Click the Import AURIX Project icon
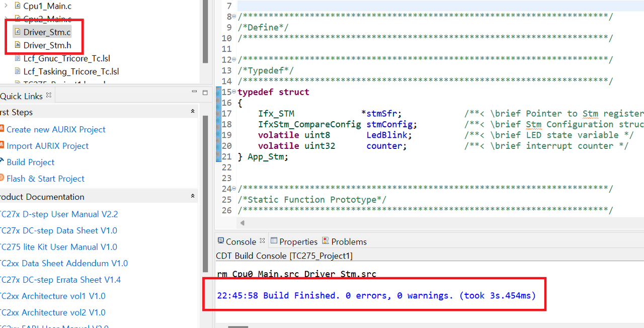 [x=2, y=145]
